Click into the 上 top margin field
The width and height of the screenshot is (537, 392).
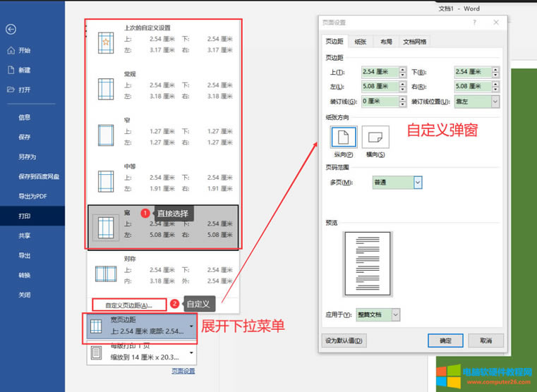pyautogui.click(x=380, y=72)
